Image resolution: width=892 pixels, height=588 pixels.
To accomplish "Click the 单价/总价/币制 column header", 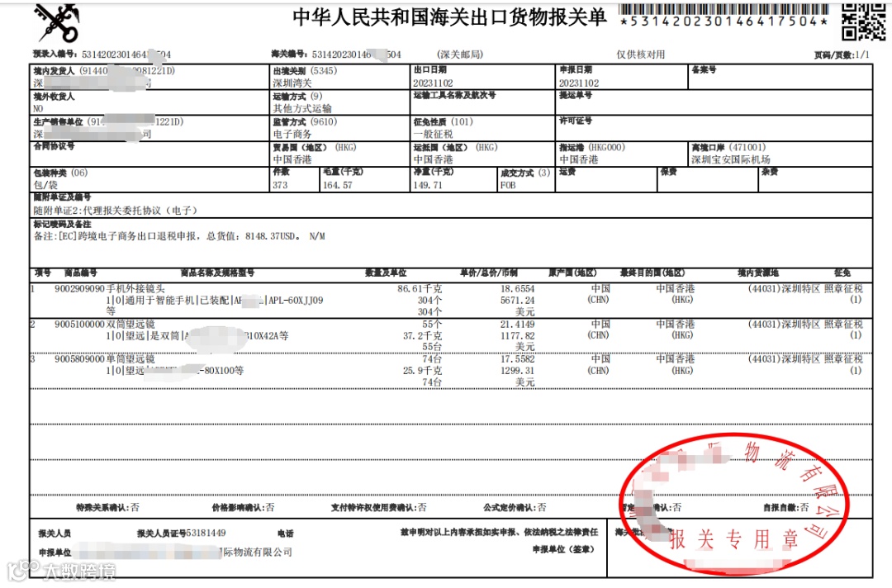I will point(489,273).
